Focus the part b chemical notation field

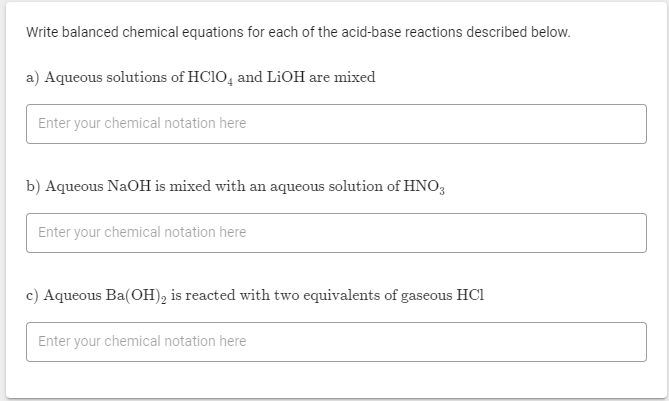[x=336, y=233]
